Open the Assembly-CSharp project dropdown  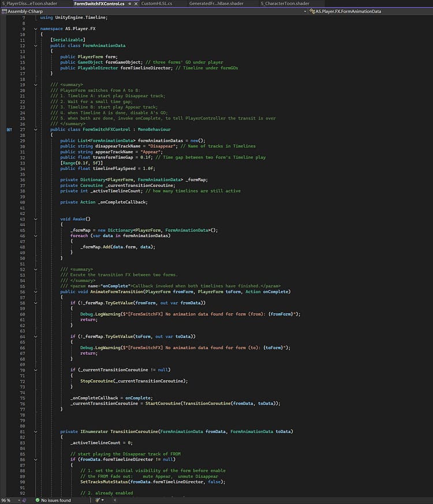point(305,12)
